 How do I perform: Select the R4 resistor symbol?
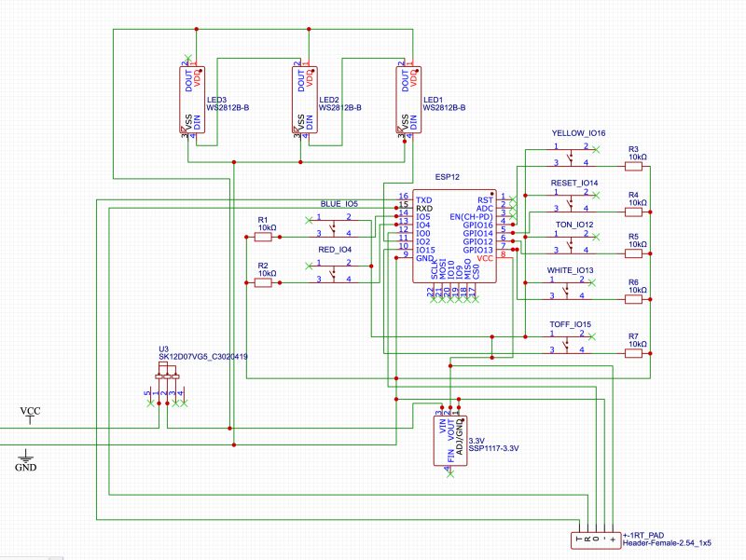pyautogui.click(x=633, y=212)
